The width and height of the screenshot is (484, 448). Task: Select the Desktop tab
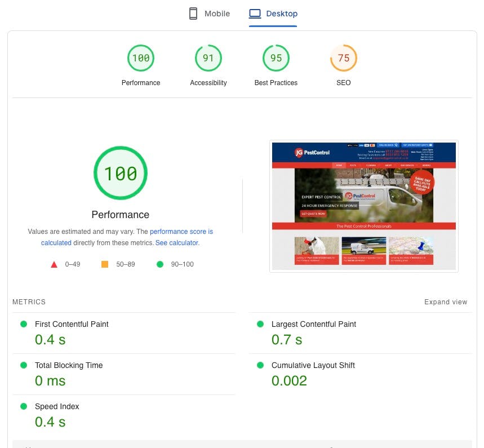coord(273,14)
